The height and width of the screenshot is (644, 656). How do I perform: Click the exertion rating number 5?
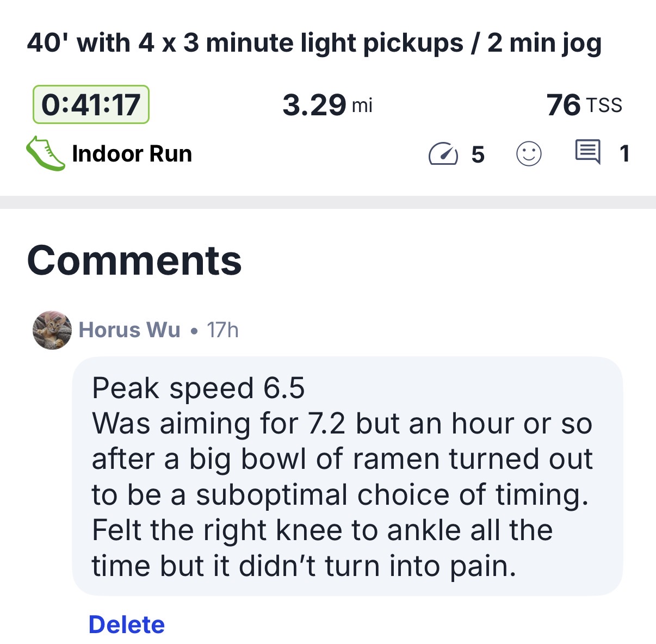478,154
